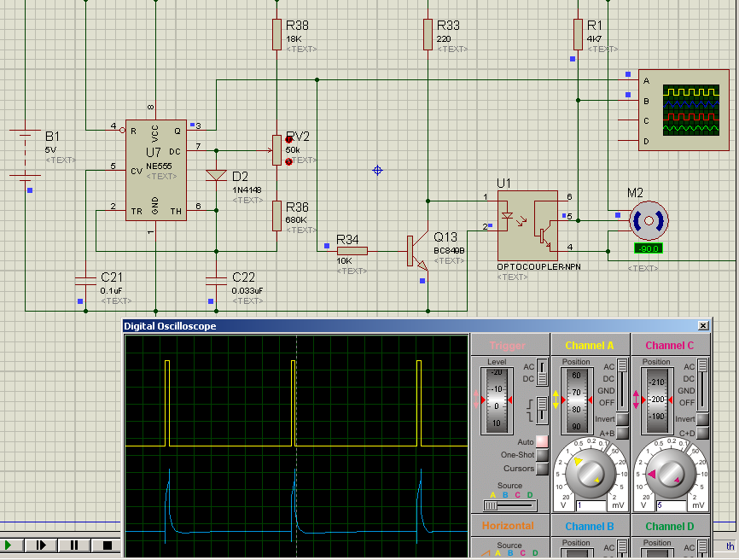The width and height of the screenshot is (739, 560).
Task: Stop the simulation
Action: click(x=107, y=545)
